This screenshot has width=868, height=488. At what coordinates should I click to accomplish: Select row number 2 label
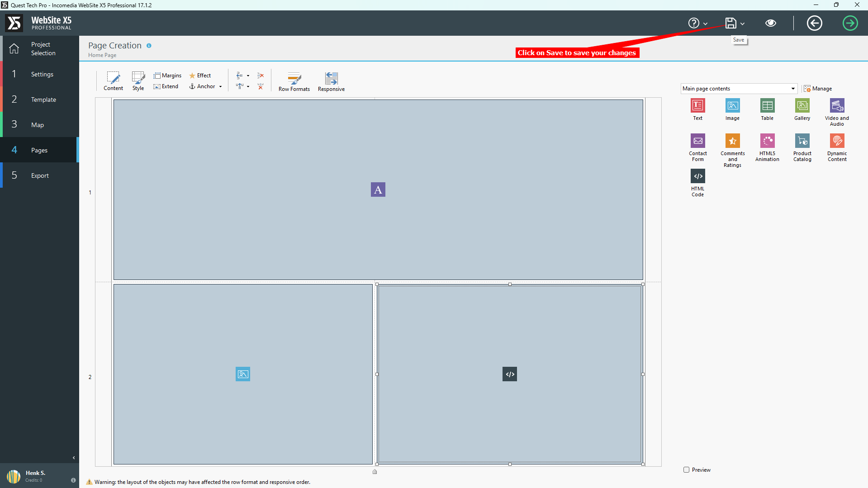coord(90,377)
